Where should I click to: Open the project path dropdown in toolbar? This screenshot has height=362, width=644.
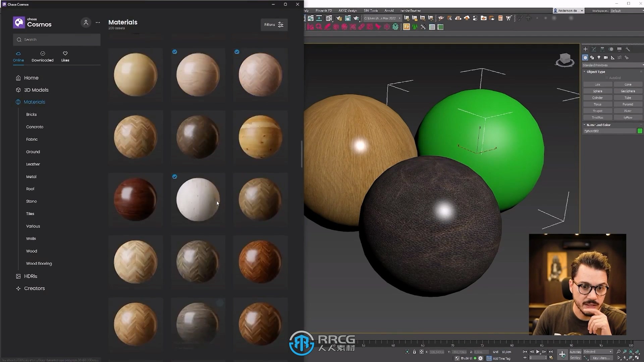click(382, 18)
